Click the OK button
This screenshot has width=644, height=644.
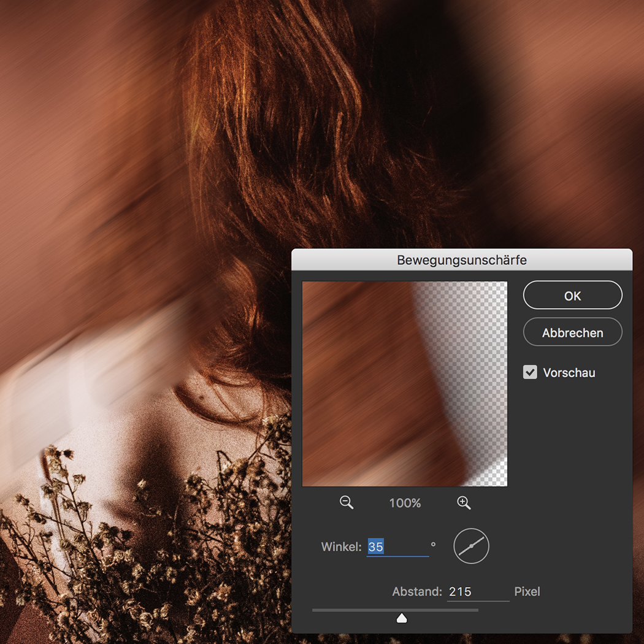[x=572, y=295]
